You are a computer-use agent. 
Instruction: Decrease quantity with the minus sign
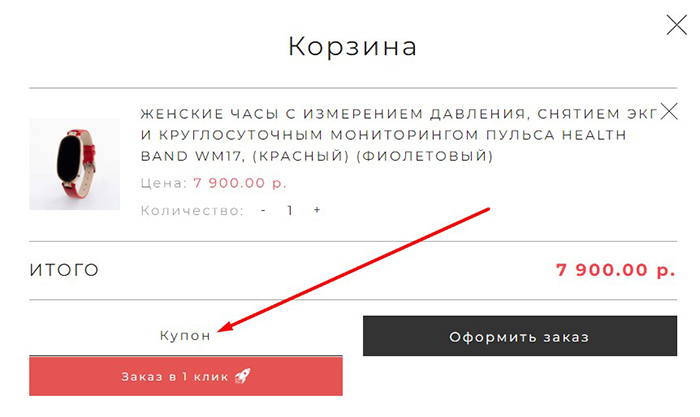click(x=263, y=211)
